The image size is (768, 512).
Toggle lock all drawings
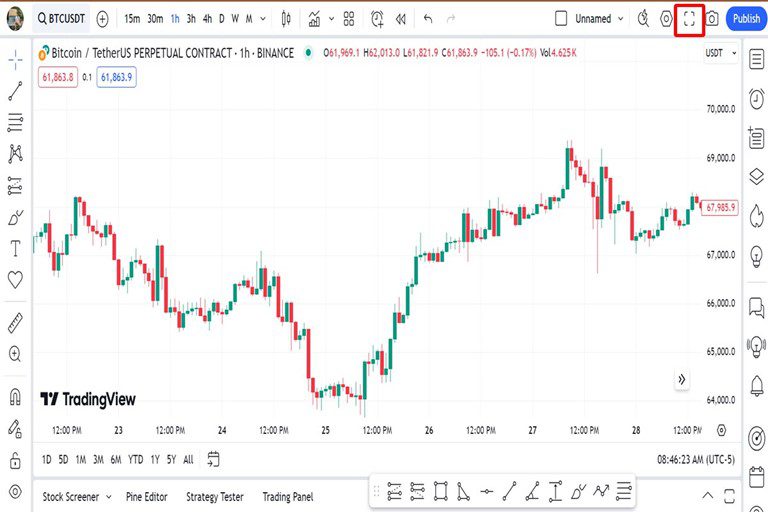[x=15, y=461]
